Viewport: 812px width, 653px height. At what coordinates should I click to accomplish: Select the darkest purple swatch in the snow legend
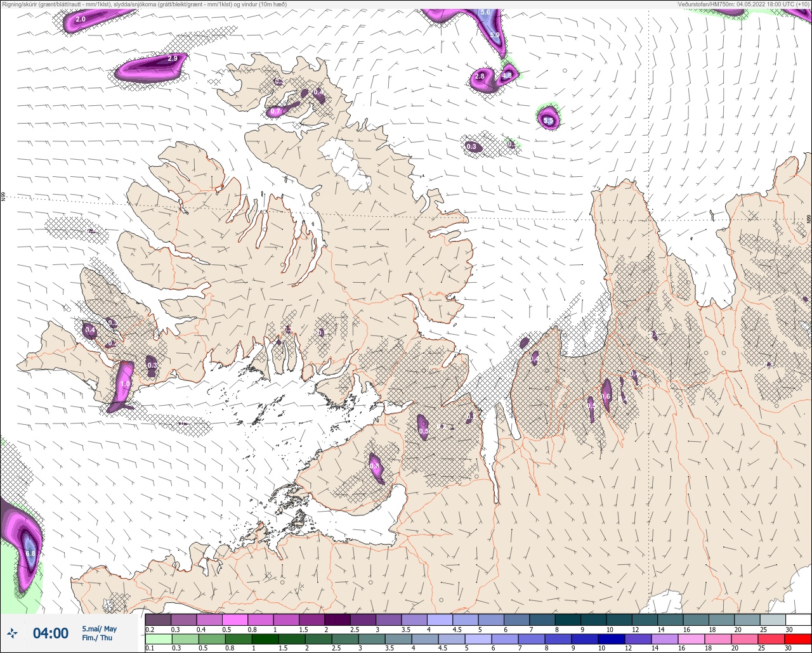pyautogui.click(x=337, y=619)
